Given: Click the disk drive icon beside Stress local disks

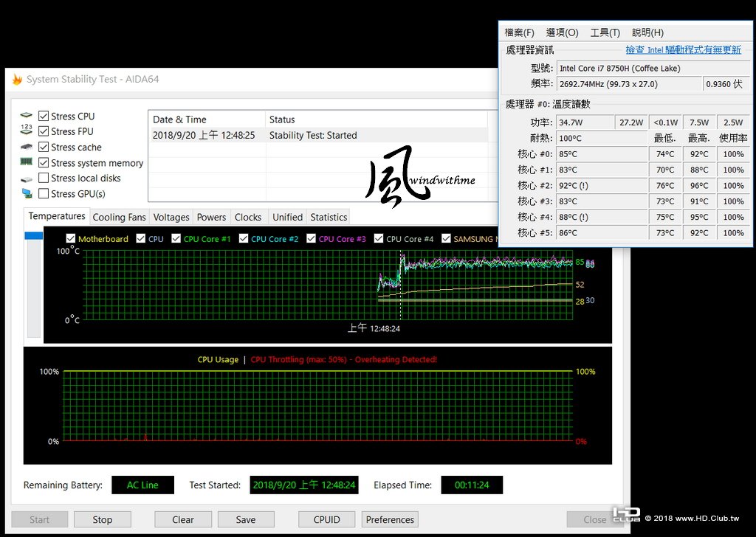Looking at the screenshot, I should (x=26, y=179).
